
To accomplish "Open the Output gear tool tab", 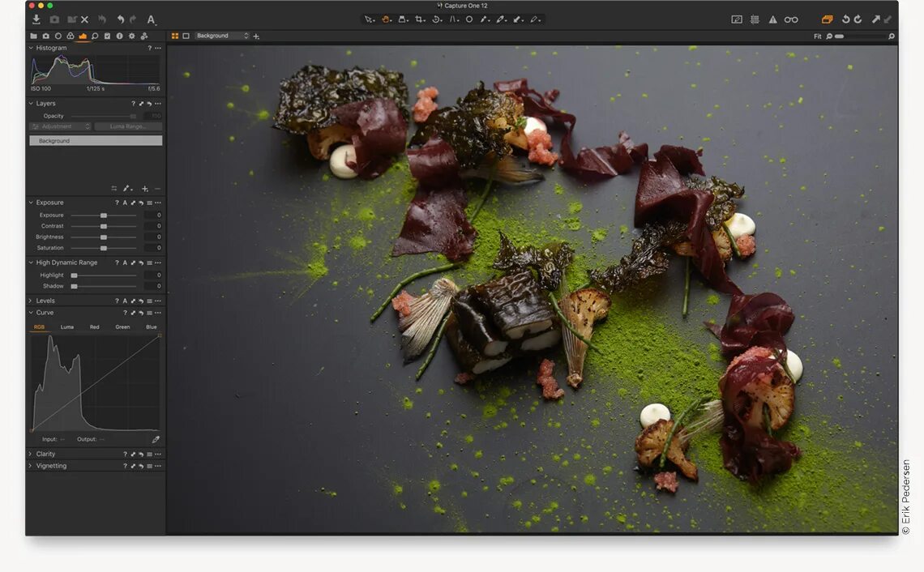I will [131, 36].
